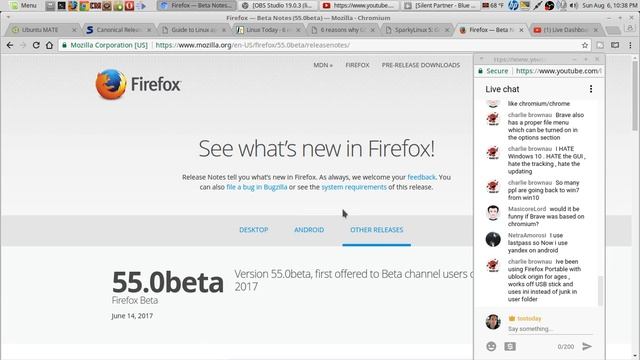Close the Ubuntu MATE tab
This screenshot has width=640, height=360.
(74, 30)
